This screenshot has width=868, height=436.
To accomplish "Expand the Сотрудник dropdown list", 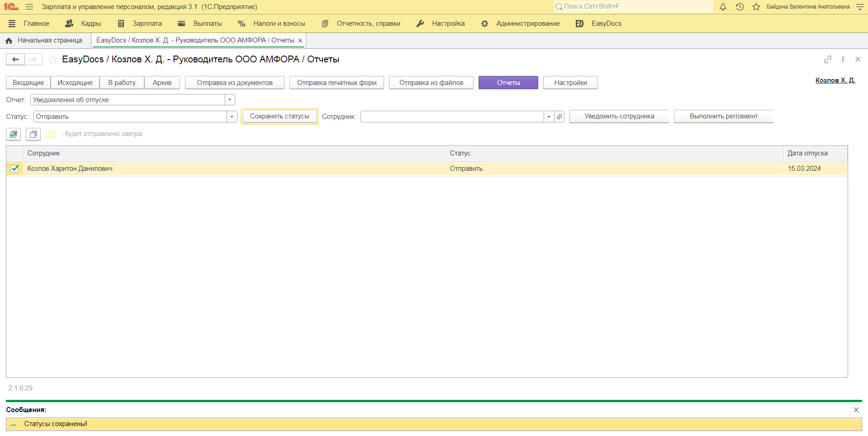I will 549,117.
